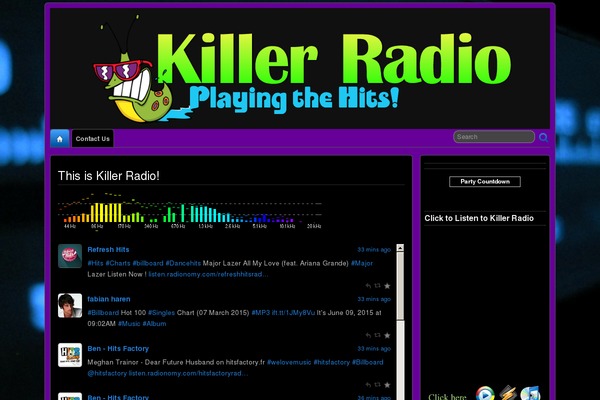Open first Ben - Hits Factory avatar
The height and width of the screenshot is (400, 600).
70,355
